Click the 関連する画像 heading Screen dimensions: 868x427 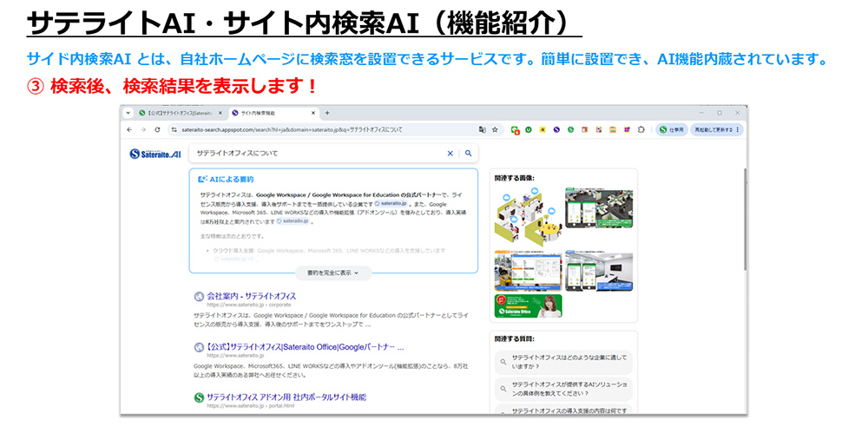click(514, 178)
